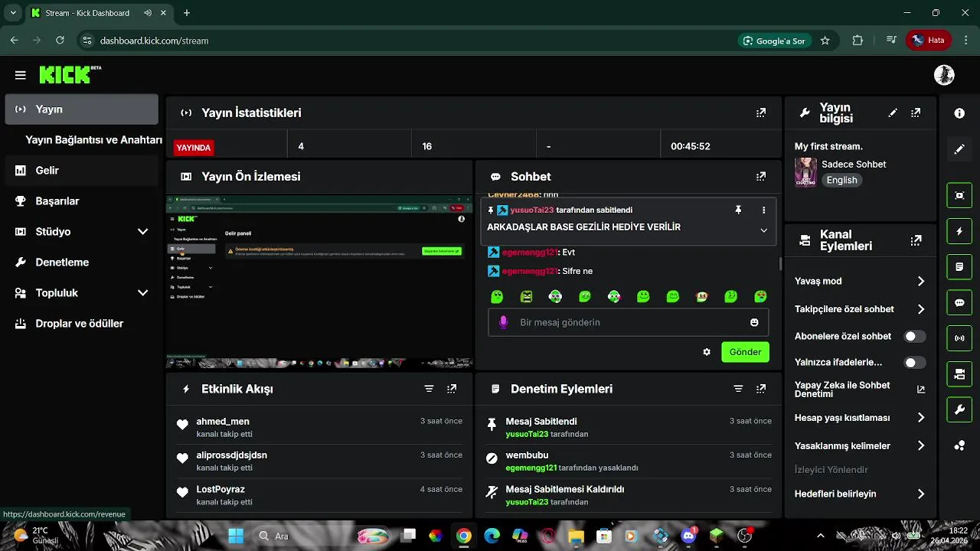Image resolution: width=980 pixels, height=551 pixels.
Task: Click the purple microphone icon in chat input
Action: pos(503,322)
